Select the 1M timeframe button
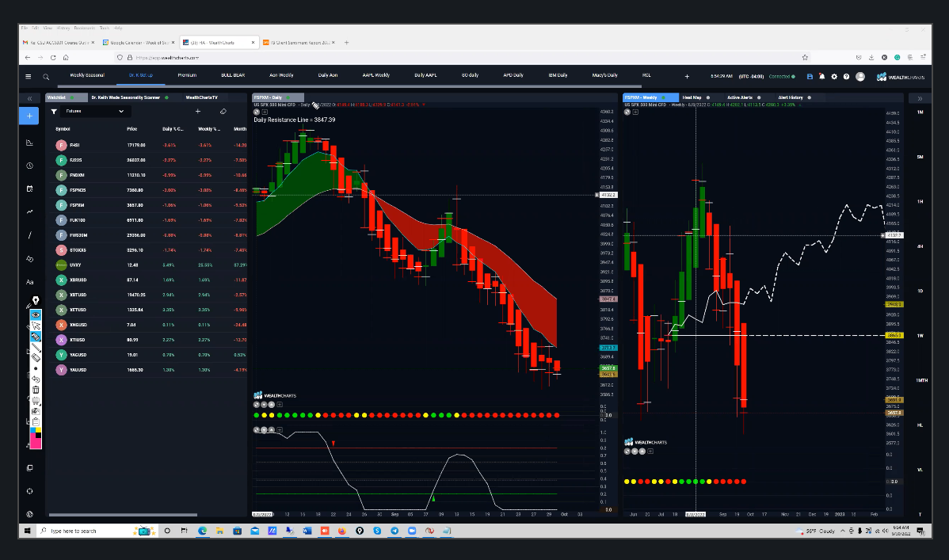Screen dimensions: 949x560 click(920, 112)
